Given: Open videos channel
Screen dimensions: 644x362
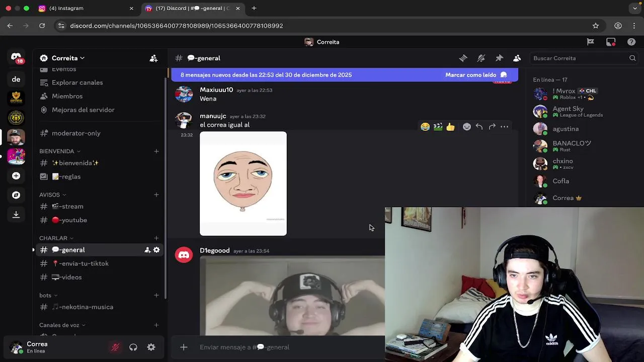Looking at the screenshot, I should (99, 277).
